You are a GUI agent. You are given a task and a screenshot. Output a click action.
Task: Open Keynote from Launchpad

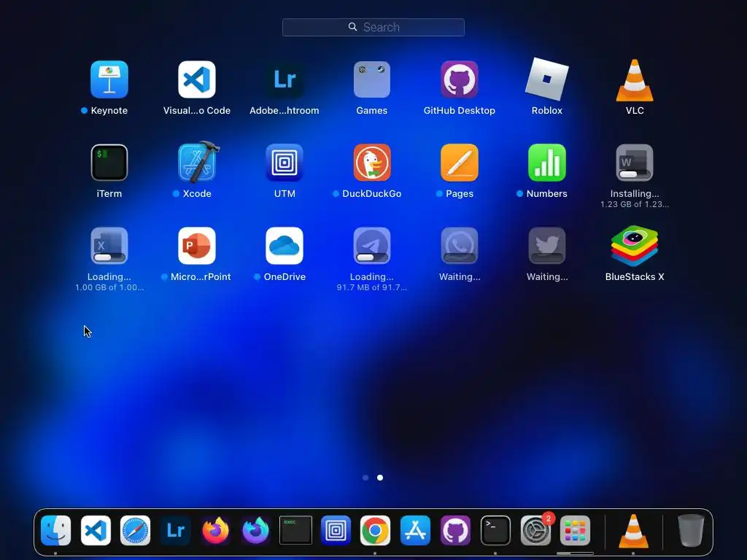109,79
